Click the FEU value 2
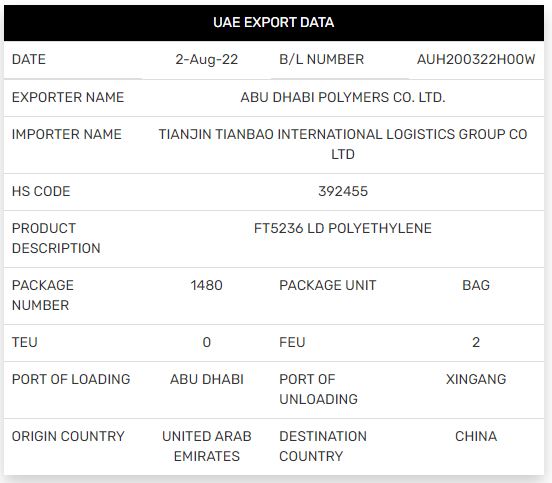552x483 pixels. click(476, 343)
